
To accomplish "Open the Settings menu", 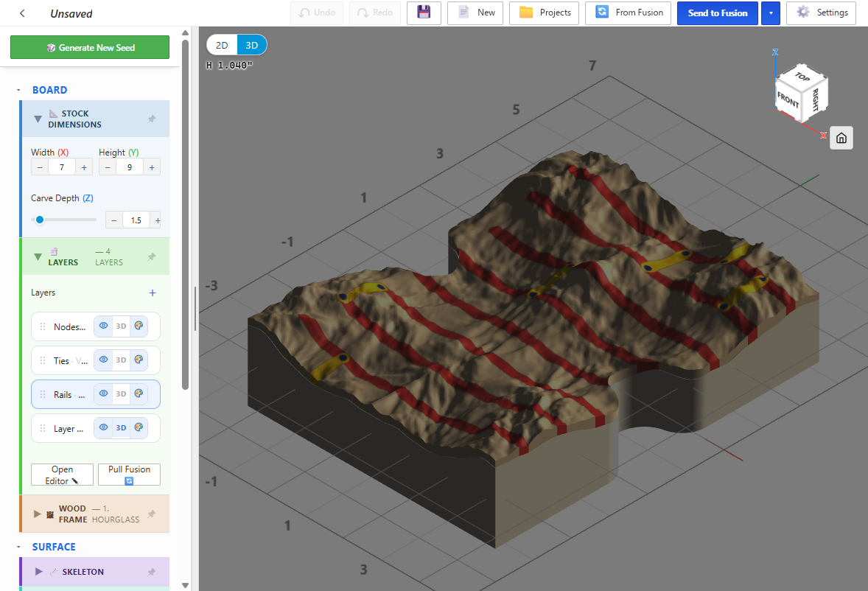I will click(822, 13).
